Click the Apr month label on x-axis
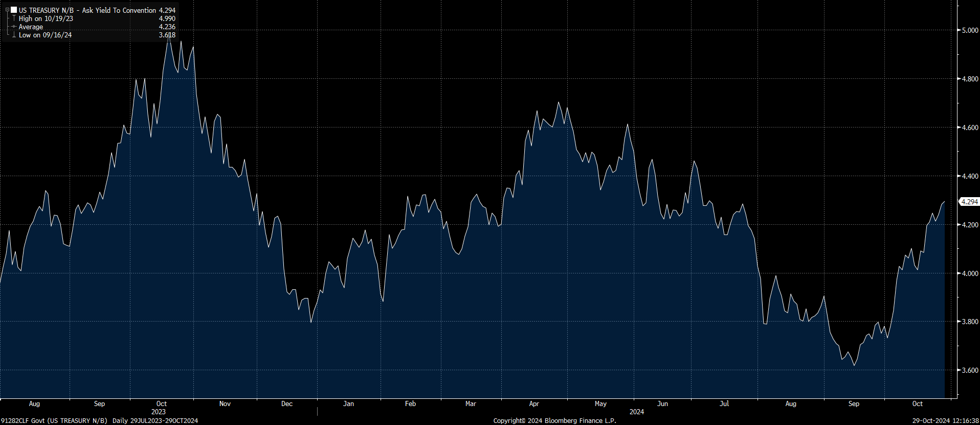Viewport: 980px width, 425px height. click(534, 403)
